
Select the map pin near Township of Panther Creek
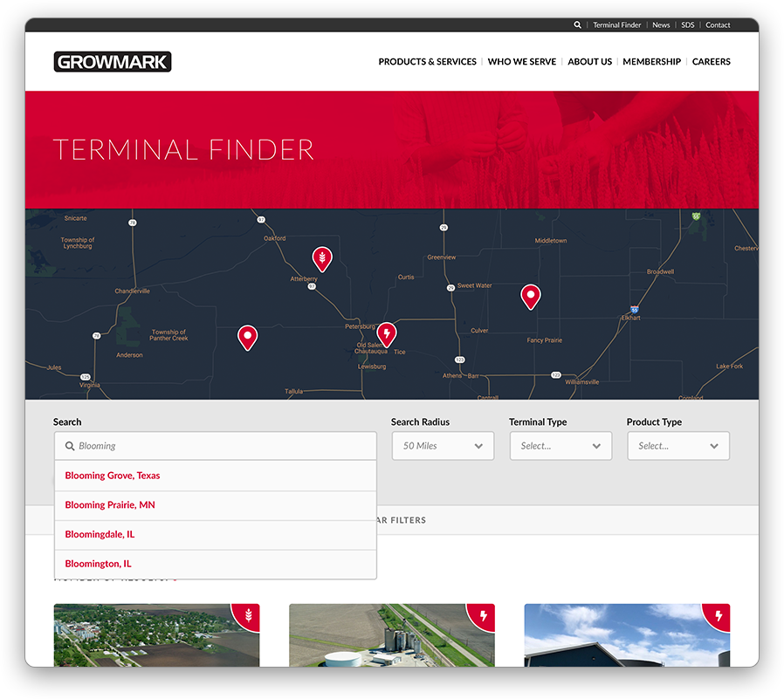tap(247, 338)
